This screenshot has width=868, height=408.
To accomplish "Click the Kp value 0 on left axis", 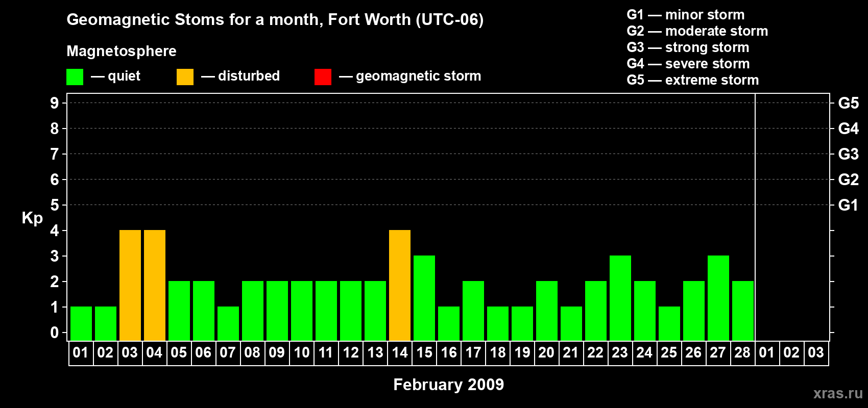I will click(x=55, y=333).
